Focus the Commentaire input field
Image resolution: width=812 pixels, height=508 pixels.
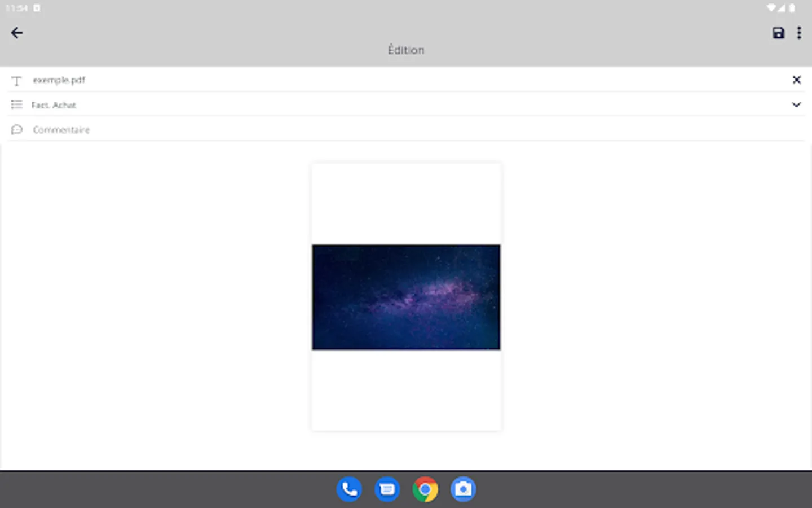coord(406,129)
